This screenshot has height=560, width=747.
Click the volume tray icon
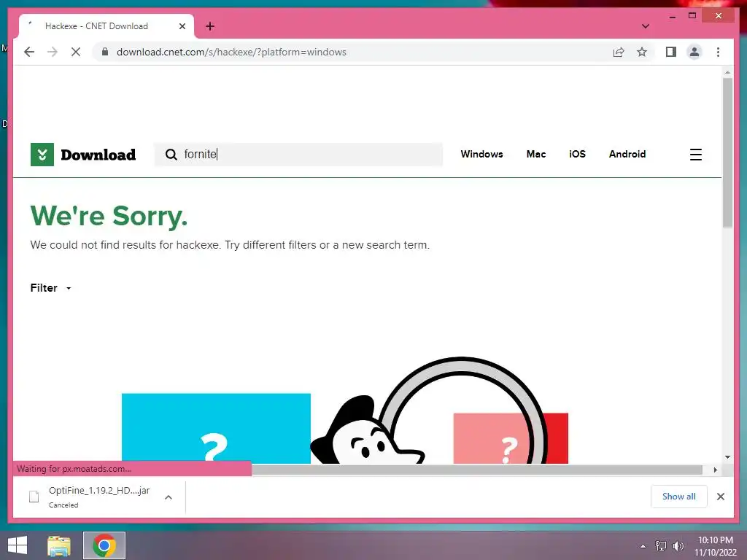(678, 545)
